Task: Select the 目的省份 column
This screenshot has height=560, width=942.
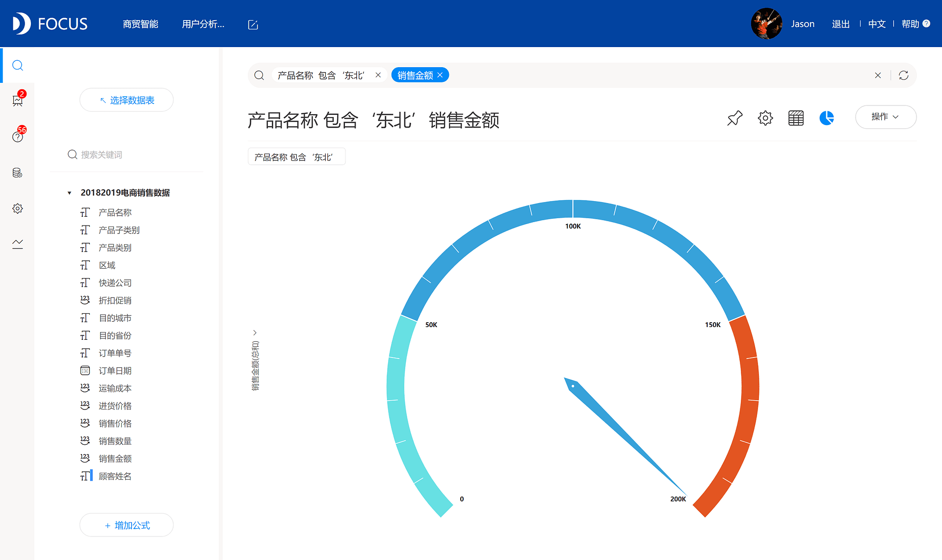Action: [115, 336]
